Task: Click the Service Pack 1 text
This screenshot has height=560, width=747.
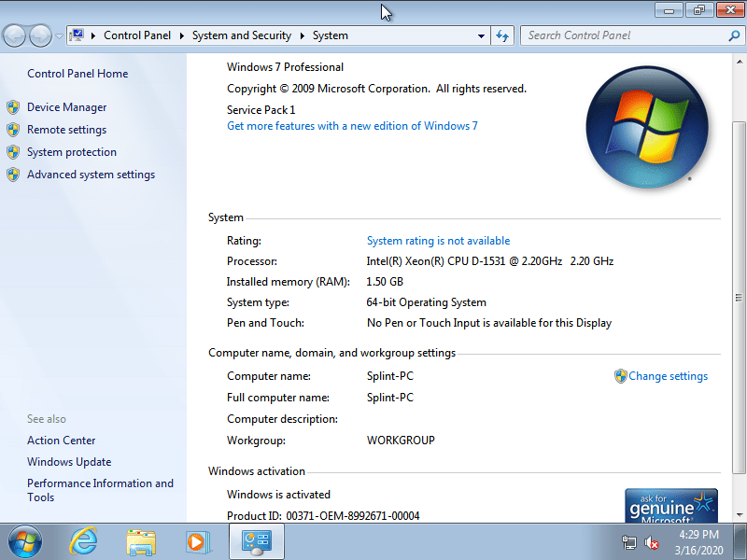Action: (x=261, y=110)
